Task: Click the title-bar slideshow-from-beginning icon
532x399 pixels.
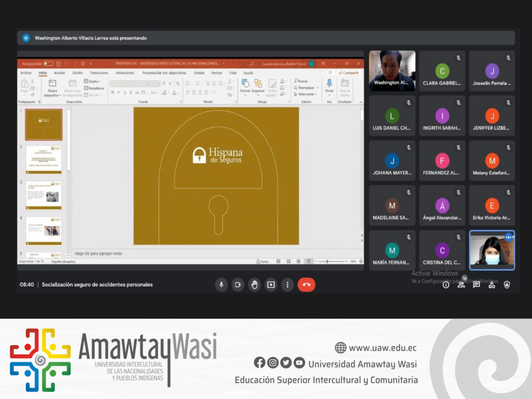Action: coord(83,63)
